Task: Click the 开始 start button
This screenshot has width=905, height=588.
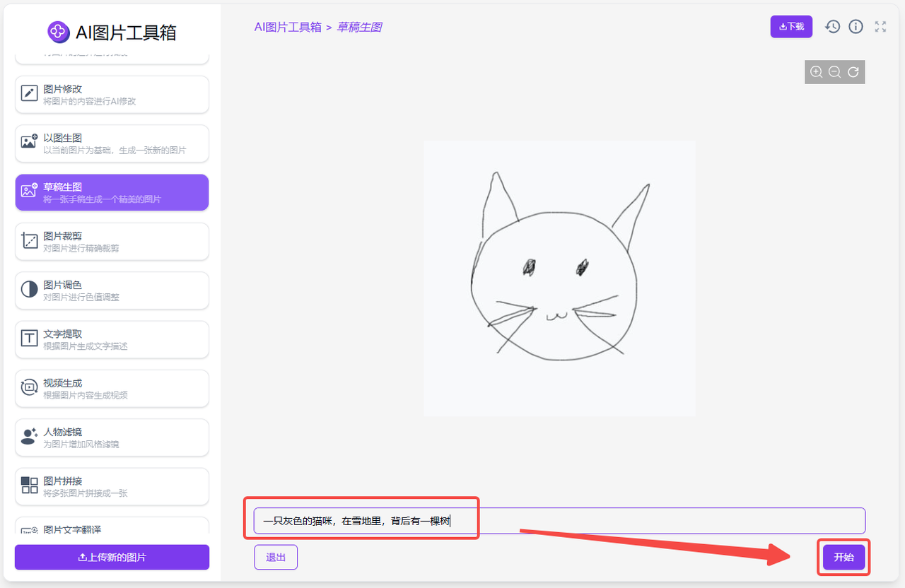Action: tap(843, 557)
